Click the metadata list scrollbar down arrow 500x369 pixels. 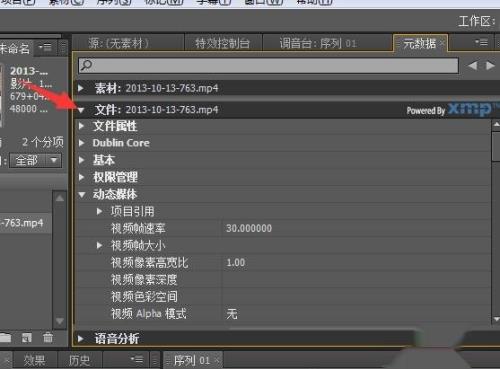pos(496,319)
